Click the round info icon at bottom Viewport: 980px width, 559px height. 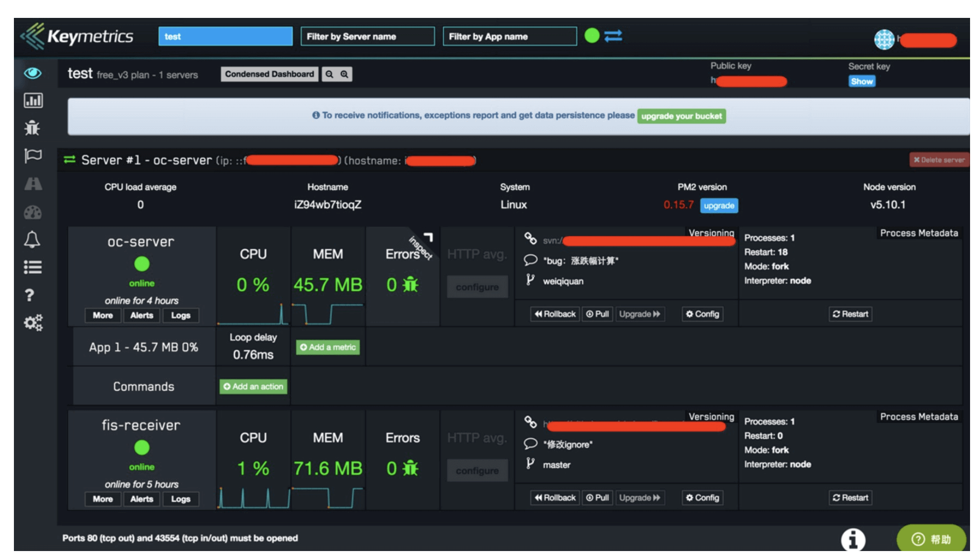(853, 540)
